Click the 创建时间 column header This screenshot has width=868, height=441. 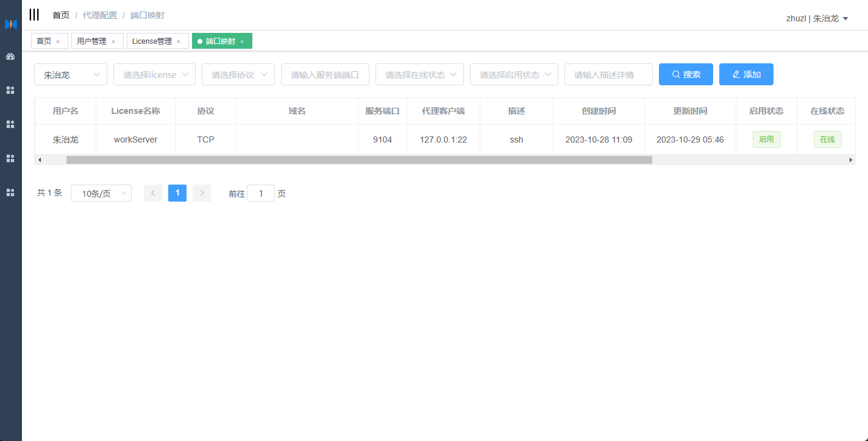599,111
